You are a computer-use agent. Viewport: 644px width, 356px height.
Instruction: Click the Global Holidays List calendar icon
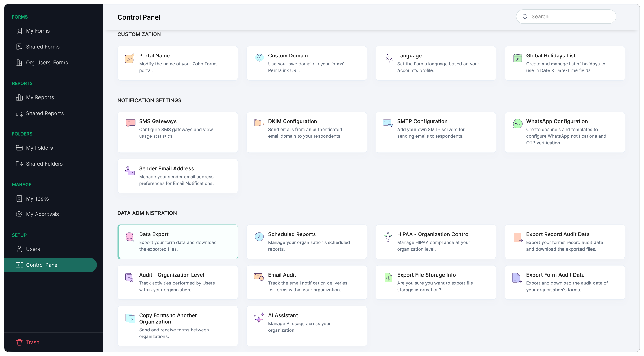coord(517,58)
